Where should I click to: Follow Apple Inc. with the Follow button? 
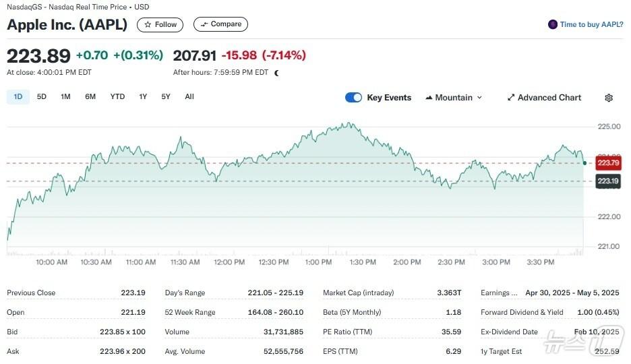[x=160, y=24]
